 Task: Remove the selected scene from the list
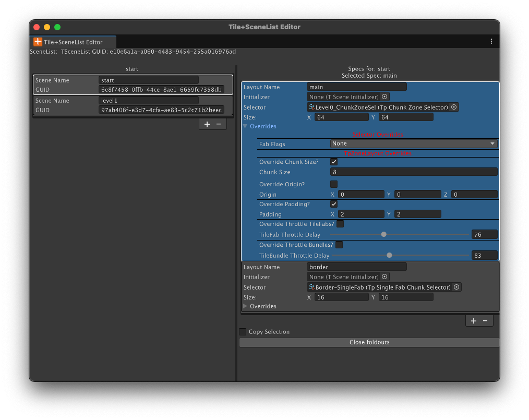(219, 124)
